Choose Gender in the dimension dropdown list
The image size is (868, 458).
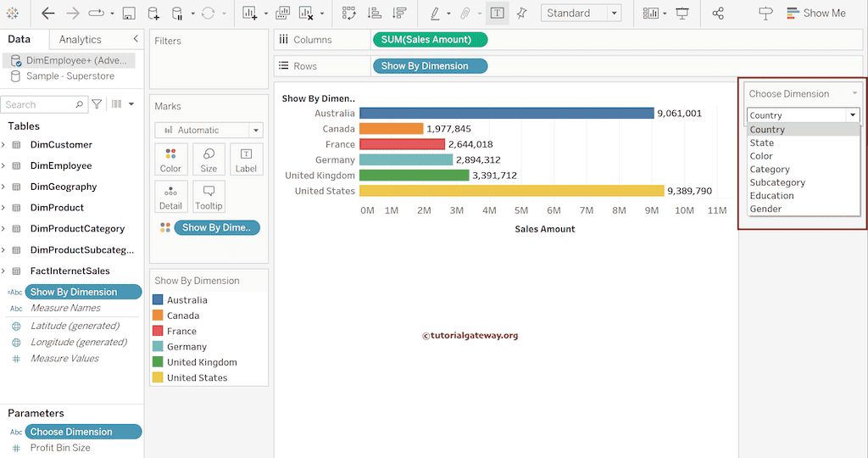point(765,209)
